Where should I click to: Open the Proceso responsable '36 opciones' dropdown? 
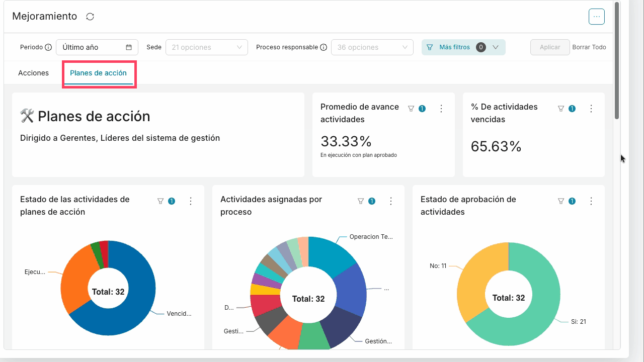372,47
